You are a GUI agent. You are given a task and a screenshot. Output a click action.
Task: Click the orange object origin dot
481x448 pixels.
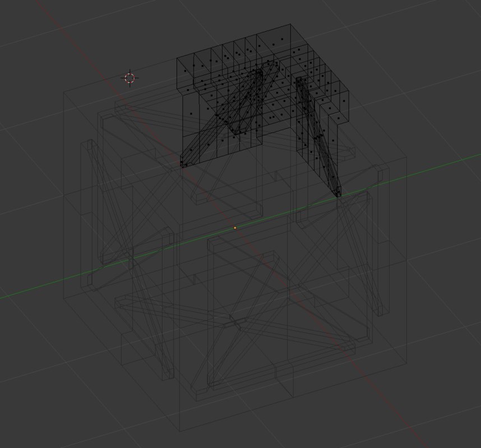pos(235,228)
